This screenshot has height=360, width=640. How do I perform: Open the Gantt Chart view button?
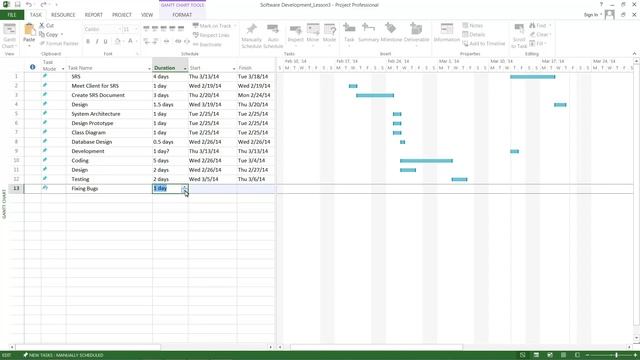[9, 36]
